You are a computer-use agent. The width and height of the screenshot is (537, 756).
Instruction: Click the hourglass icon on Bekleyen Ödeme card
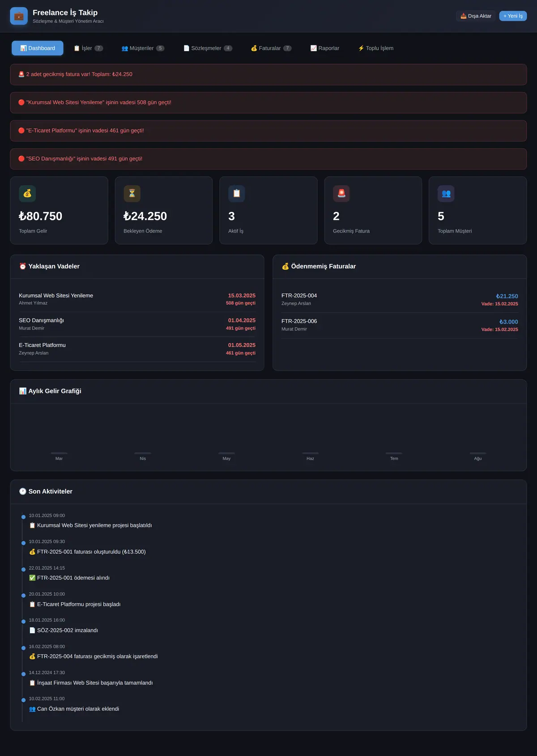(x=132, y=193)
